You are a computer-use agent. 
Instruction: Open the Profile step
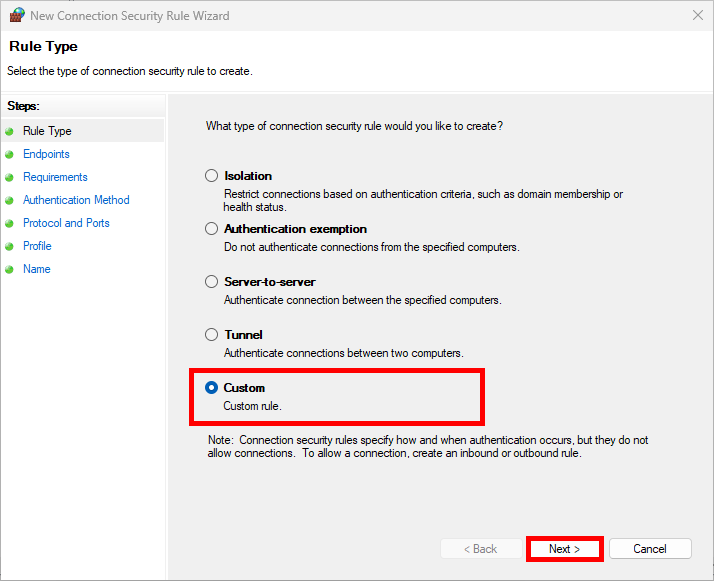[x=37, y=246]
